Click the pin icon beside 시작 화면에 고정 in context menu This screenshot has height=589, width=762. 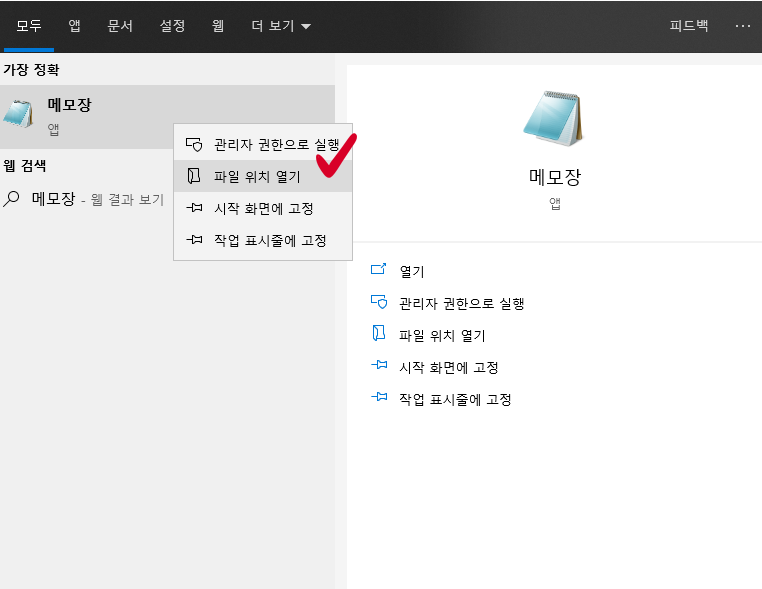click(x=194, y=208)
